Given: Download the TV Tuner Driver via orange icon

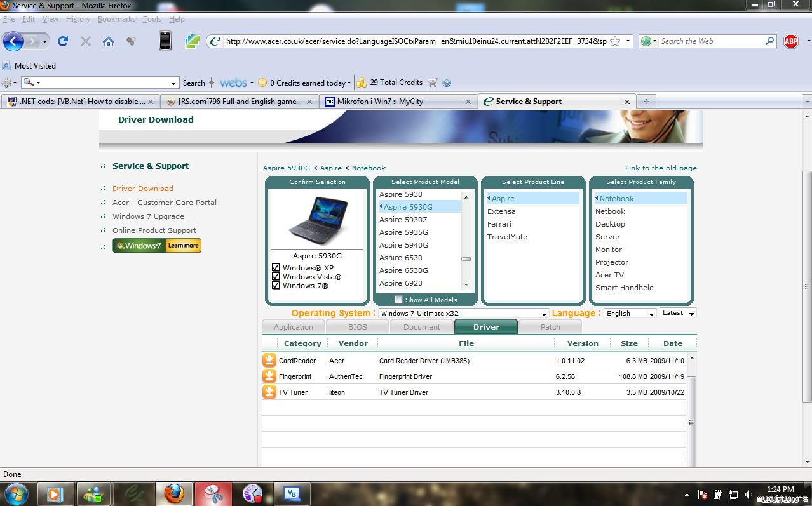Looking at the screenshot, I should click(269, 392).
